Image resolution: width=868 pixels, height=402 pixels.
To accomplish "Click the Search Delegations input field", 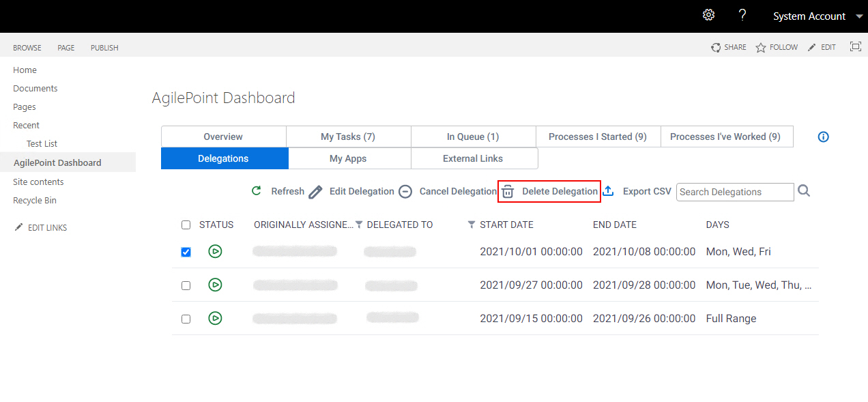I will pyautogui.click(x=735, y=192).
